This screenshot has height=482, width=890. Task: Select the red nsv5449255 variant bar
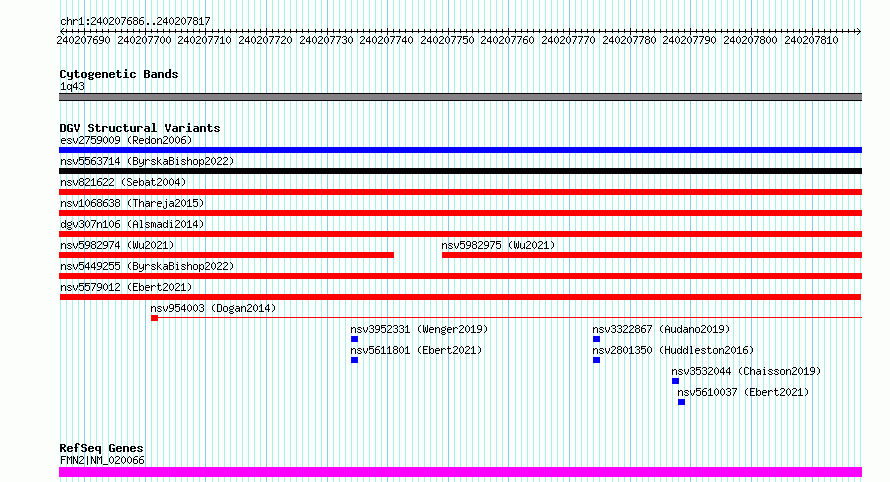(460, 276)
